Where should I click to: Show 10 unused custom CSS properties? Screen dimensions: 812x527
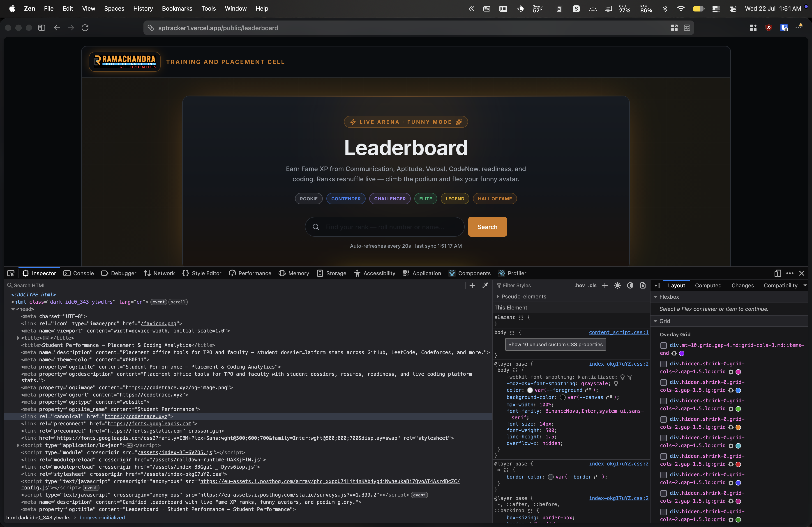coord(556,344)
